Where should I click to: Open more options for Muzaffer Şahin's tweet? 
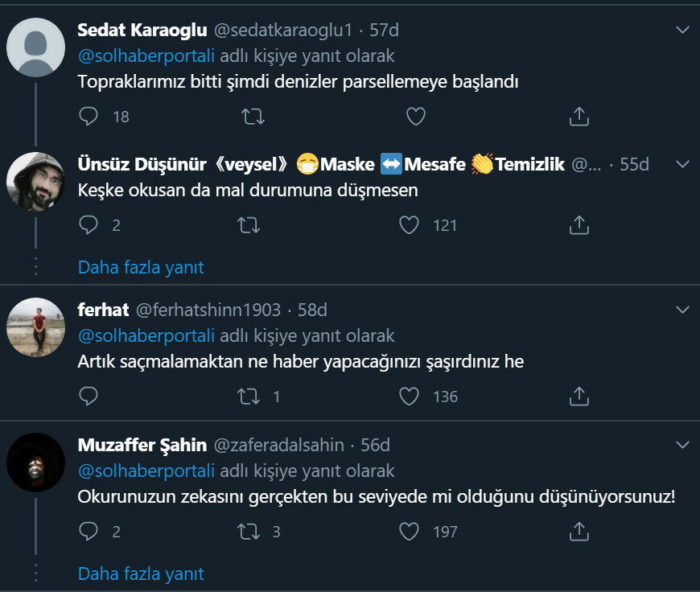(682, 445)
